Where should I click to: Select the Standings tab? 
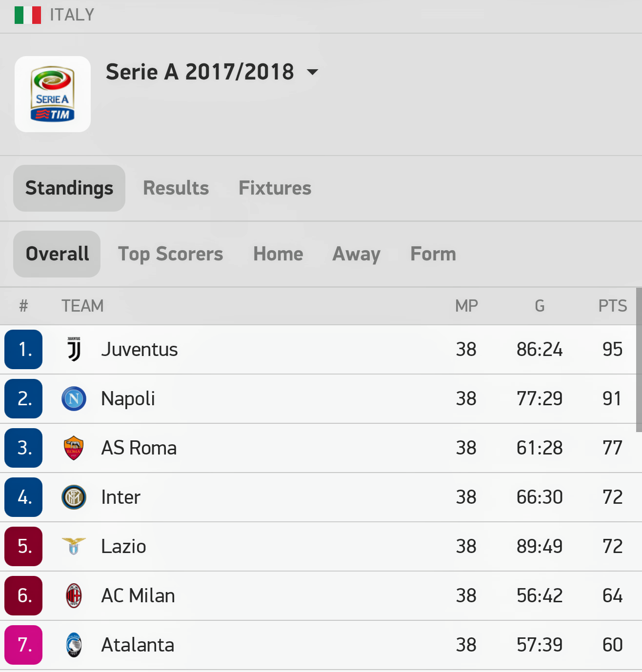tap(69, 188)
